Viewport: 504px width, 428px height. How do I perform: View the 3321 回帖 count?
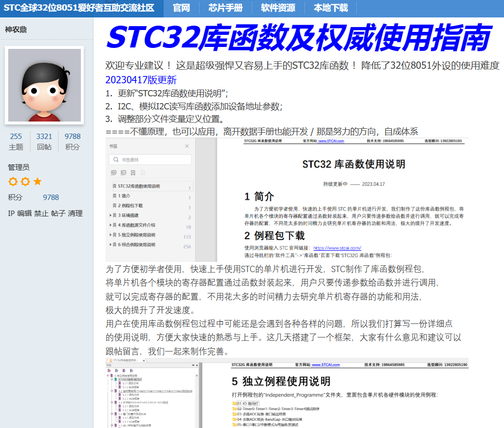click(x=44, y=141)
